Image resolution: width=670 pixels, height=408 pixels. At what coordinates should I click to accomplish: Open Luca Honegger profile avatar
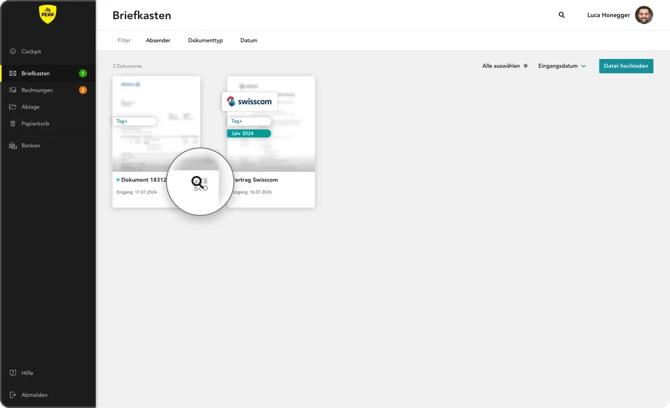pyautogui.click(x=644, y=15)
